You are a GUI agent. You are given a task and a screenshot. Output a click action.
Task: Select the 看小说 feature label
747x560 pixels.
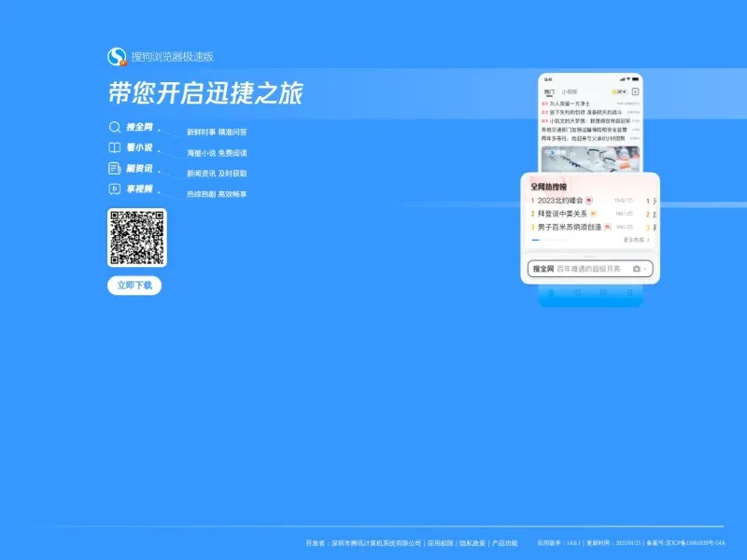[x=139, y=147]
